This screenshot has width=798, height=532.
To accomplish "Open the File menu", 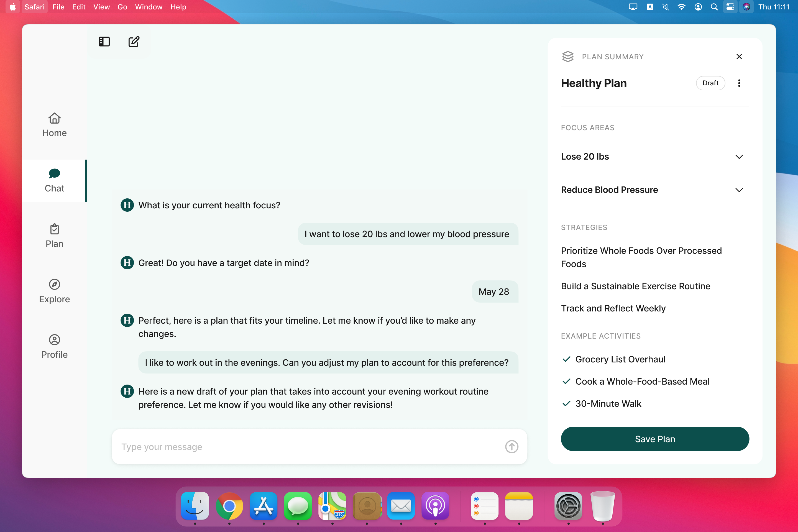I will tap(58, 7).
